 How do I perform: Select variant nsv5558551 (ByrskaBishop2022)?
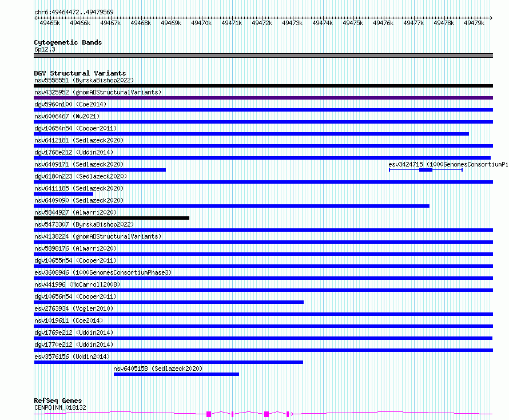coord(84,80)
